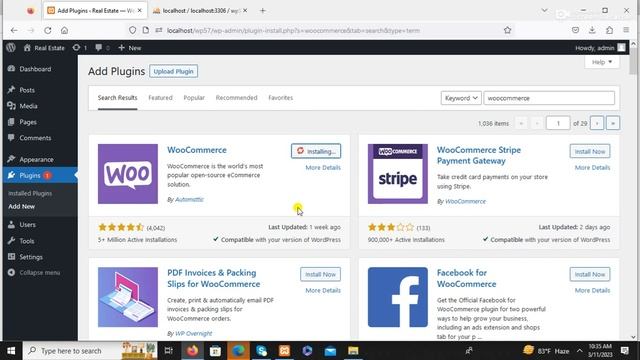Install WooCommerce Stripe Payment Gateway
Image resolution: width=640 pixels, height=360 pixels.
590,151
